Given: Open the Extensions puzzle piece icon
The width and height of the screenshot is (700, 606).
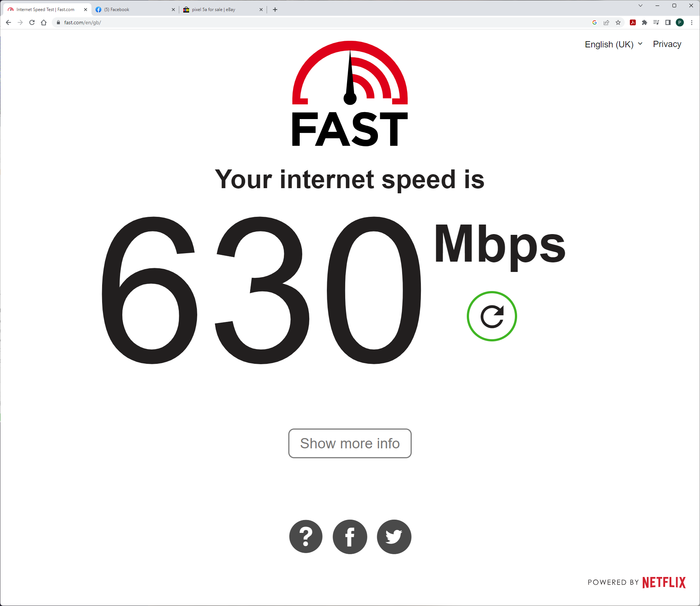Looking at the screenshot, I should click(645, 22).
